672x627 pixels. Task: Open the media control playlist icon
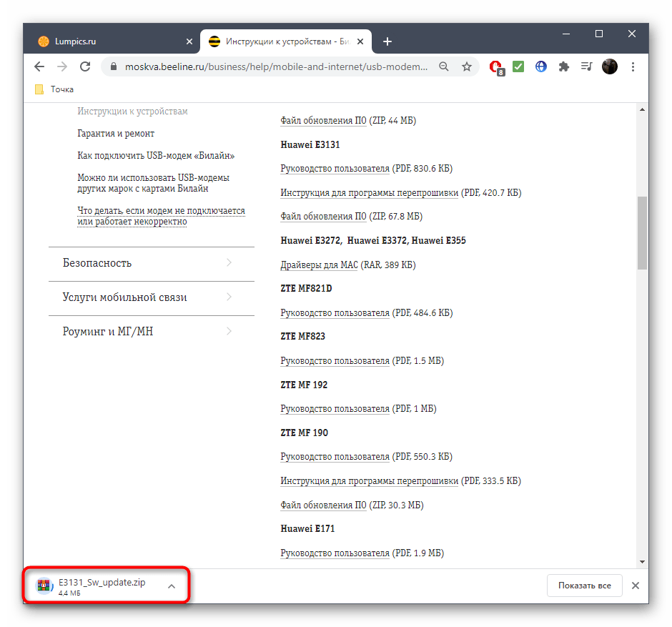click(x=587, y=67)
